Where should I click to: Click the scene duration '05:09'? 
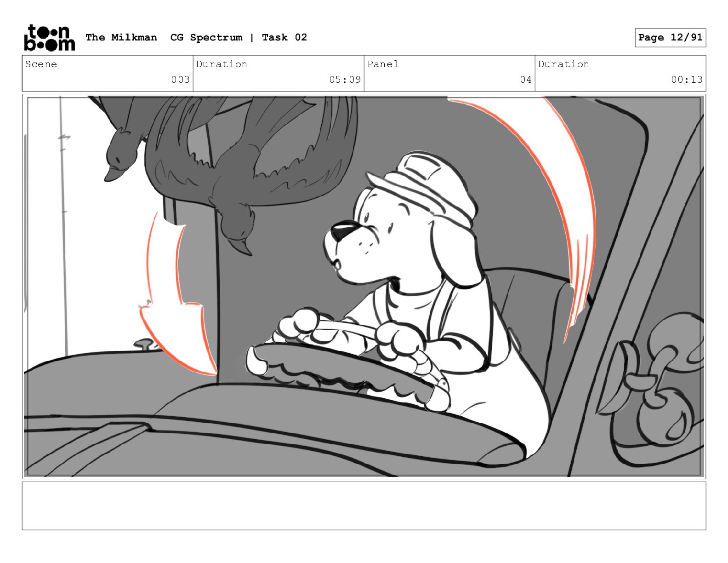point(345,80)
